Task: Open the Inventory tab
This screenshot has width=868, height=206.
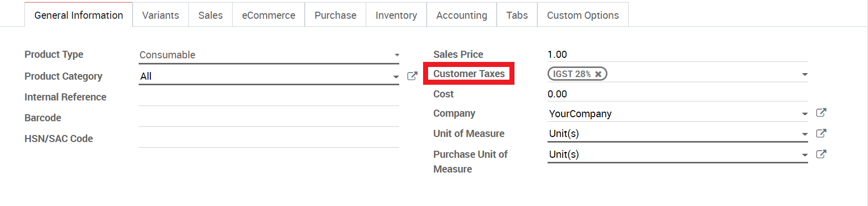Action: (x=396, y=15)
